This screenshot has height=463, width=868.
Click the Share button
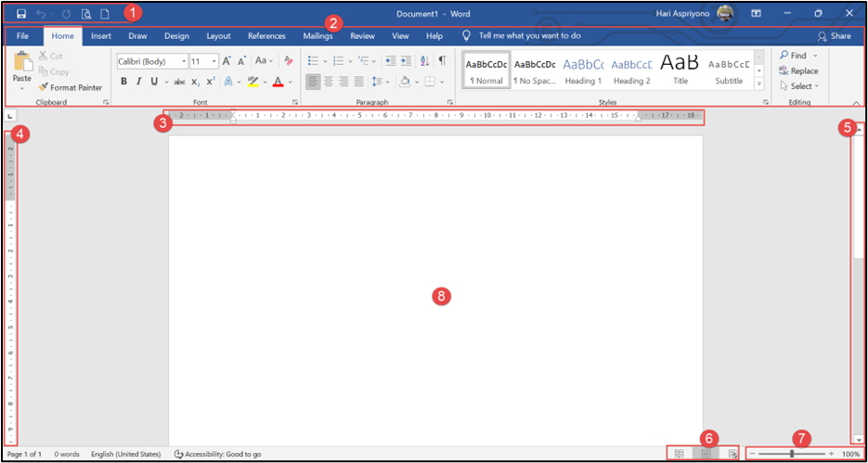(x=834, y=36)
